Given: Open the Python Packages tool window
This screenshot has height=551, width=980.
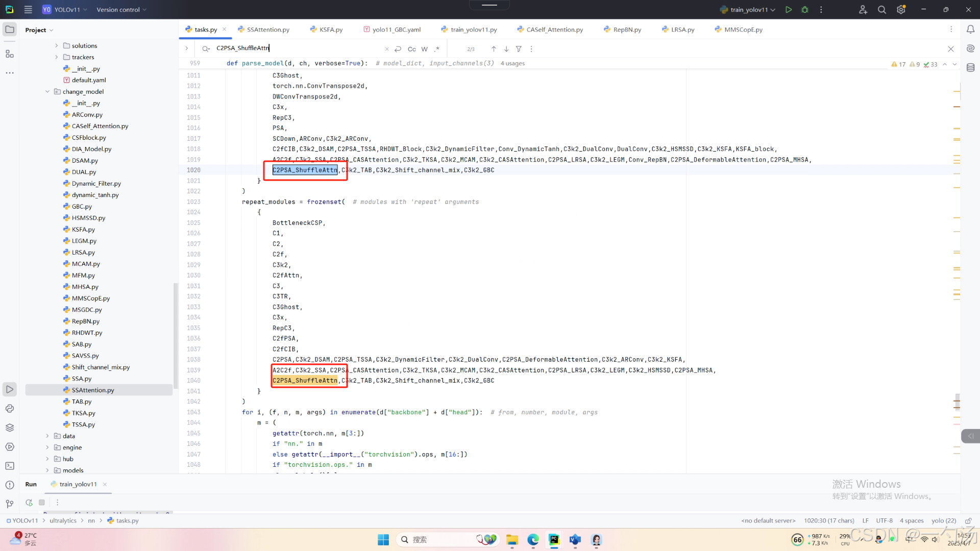Looking at the screenshot, I should [10, 428].
